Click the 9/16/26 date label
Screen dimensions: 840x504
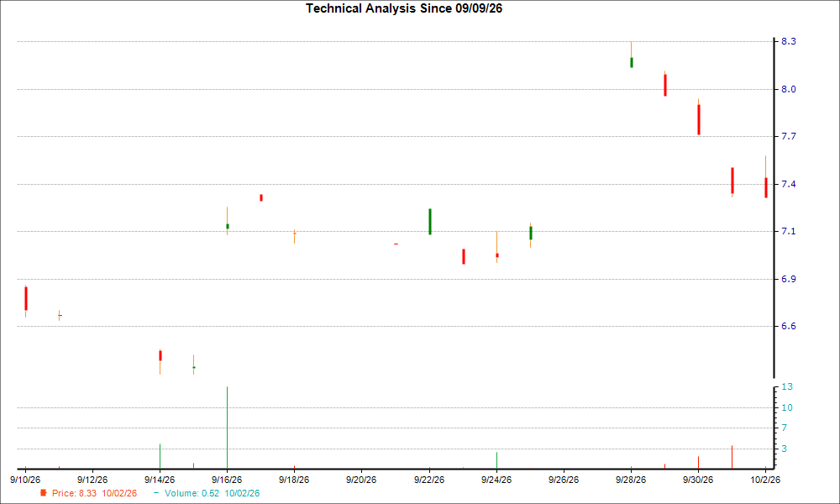click(x=227, y=480)
